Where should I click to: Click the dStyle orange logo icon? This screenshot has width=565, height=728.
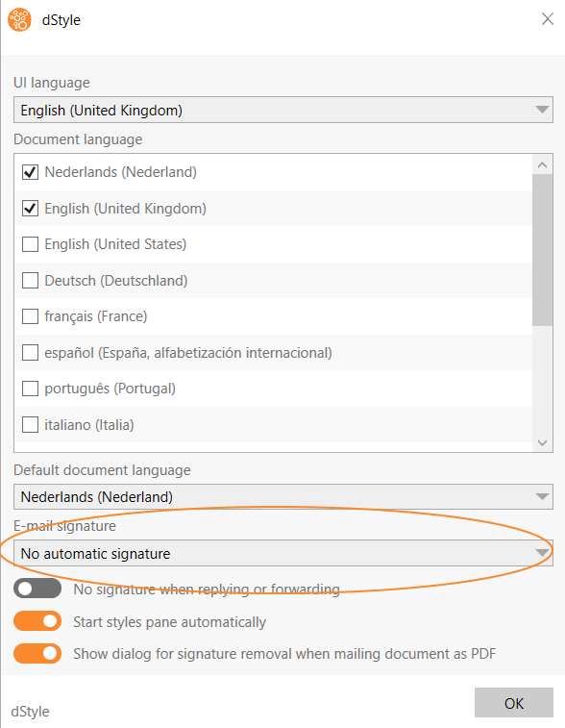pos(19,20)
